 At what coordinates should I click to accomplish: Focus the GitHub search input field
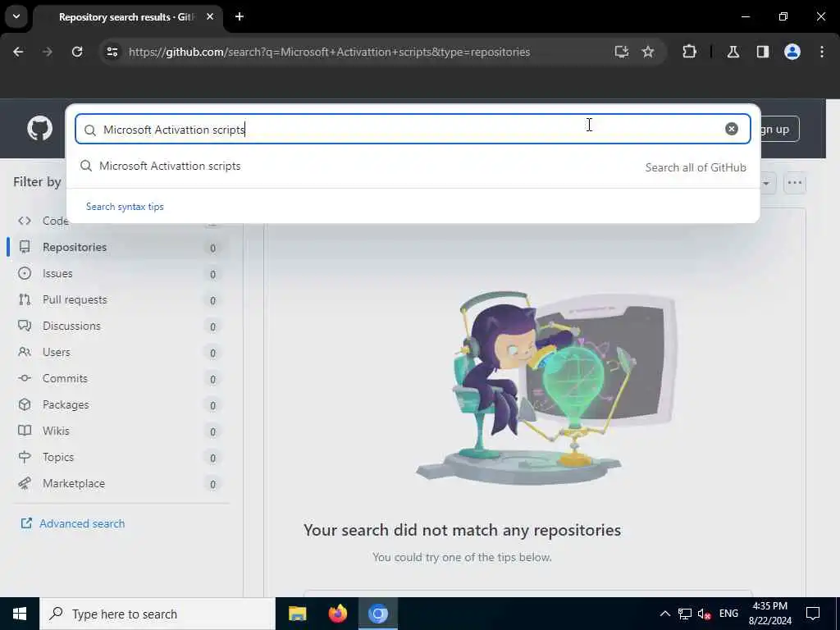pyautogui.click(x=413, y=129)
